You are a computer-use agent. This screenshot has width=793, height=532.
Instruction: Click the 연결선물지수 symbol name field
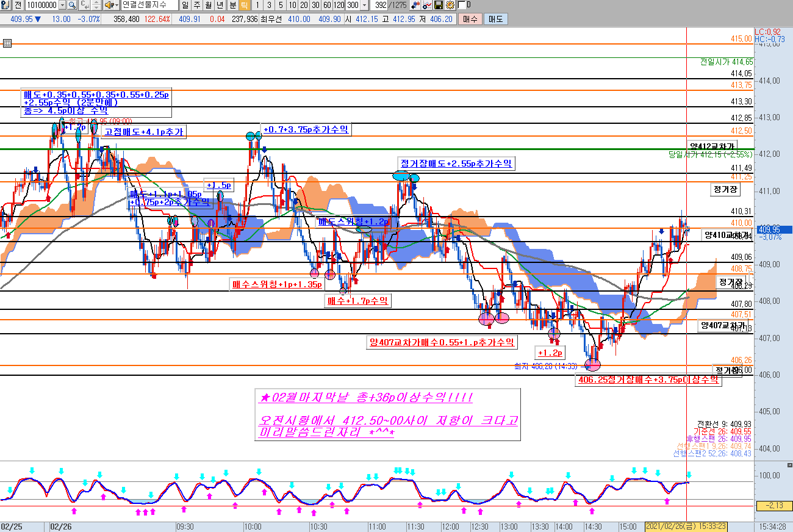(x=149, y=5)
